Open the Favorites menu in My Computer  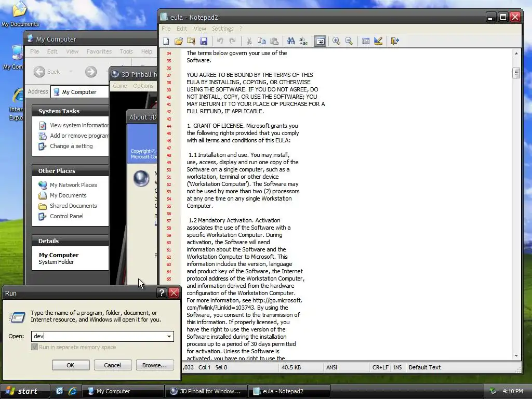99,51
